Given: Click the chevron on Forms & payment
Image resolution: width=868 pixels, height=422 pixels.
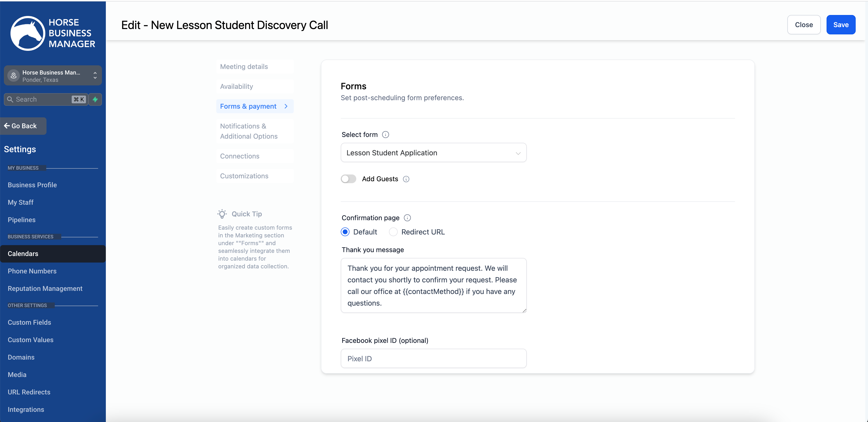Looking at the screenshot, I should pyautogui.click(x=286, y=106).
